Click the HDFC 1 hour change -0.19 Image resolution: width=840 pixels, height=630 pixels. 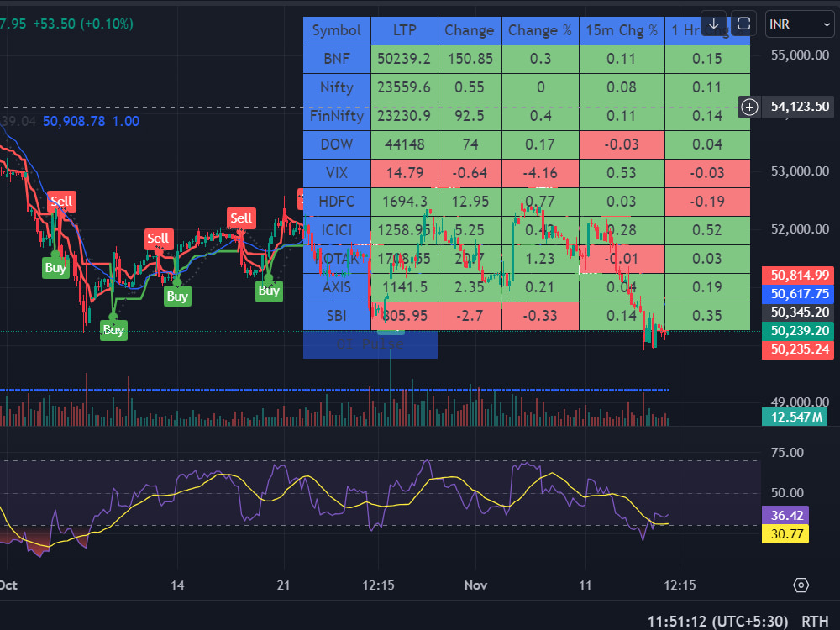pos(707,202)
